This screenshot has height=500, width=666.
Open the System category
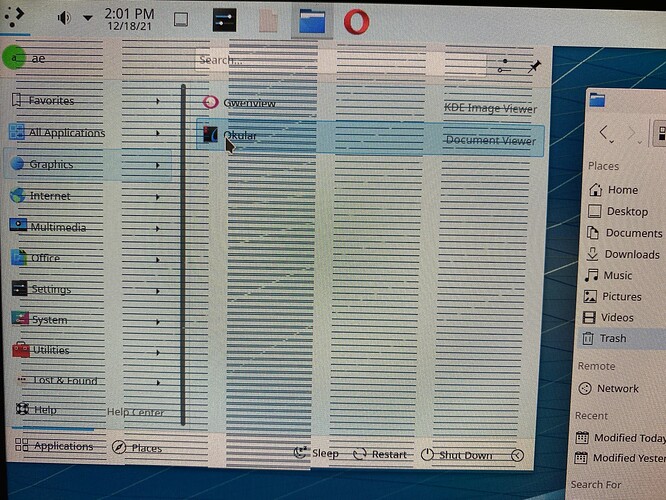tap(87, 320)
